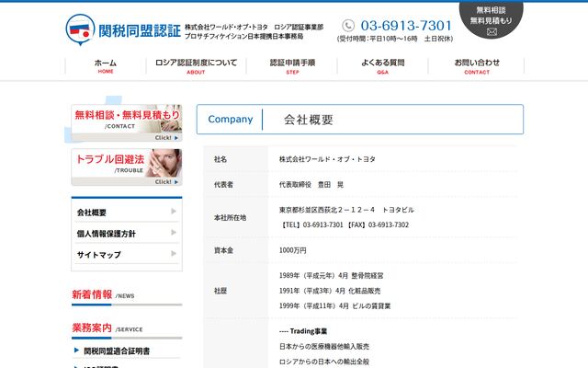This screenshot has height=368, width=588.
Task: Select the address 東京都杉並区西荻北 text
Action: coord(346,210)
